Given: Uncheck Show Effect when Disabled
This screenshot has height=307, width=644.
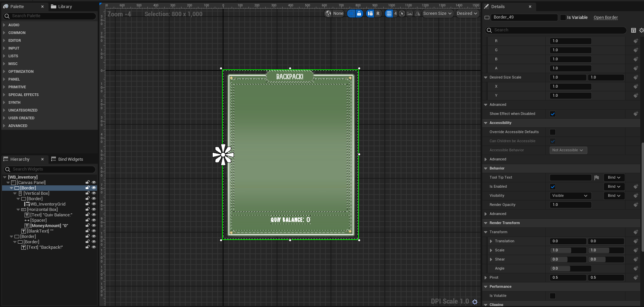Looking at the screenshot, I should pyautogui.click(x=553, y=114).
